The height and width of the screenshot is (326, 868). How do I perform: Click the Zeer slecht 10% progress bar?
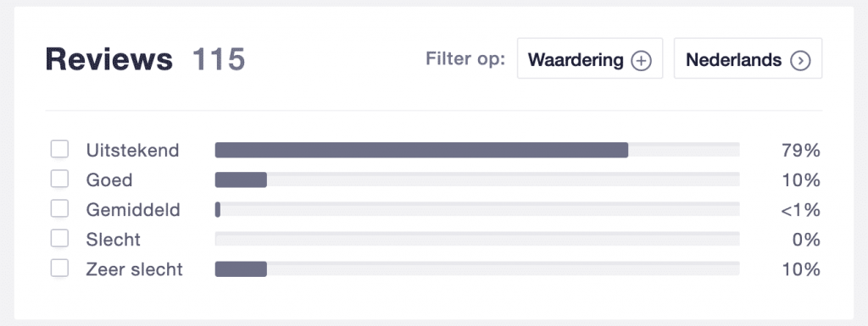click(x=477, y=269)
